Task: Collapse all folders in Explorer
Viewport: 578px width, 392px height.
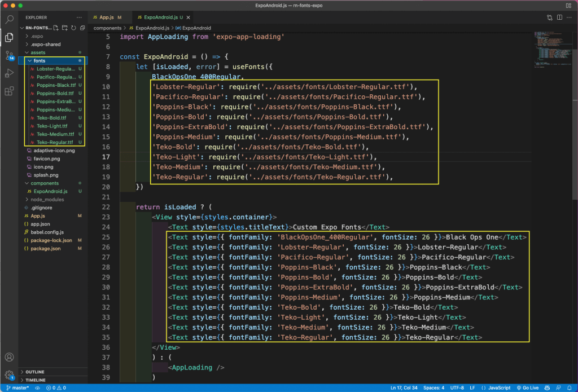Action: pyautogui.click(x=82, y=28)
